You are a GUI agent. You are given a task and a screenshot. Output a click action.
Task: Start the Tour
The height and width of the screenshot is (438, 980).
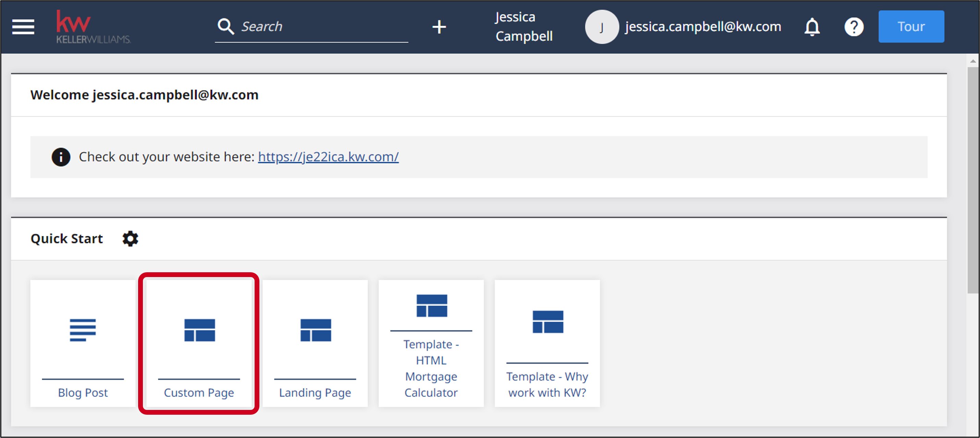click(911, 27)
